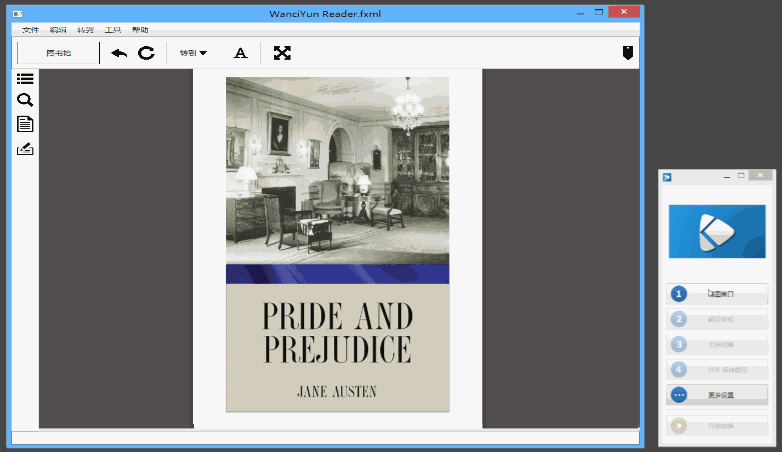Viewport: 782px width, 452px height.
Task: Open the table of contents list icon
Action: click(x=25, y=79)
